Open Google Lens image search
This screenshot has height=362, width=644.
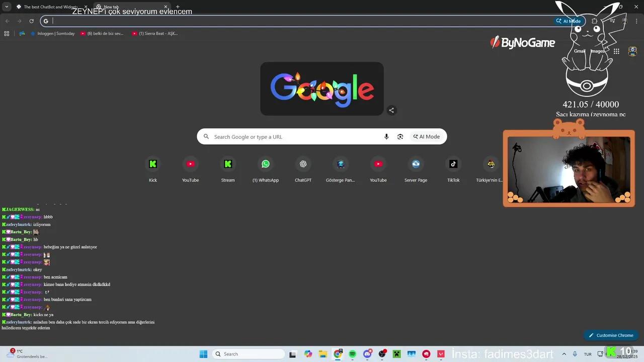tap(400, 137)
